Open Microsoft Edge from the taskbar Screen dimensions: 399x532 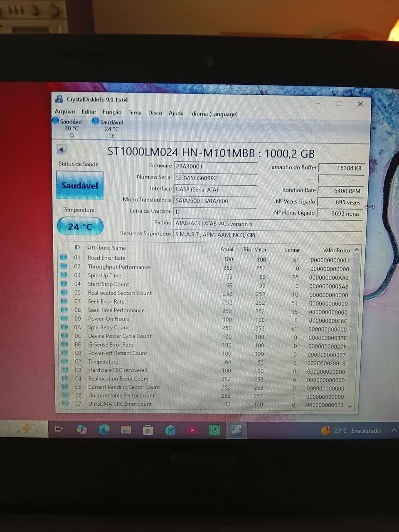(x=104, y=430)
